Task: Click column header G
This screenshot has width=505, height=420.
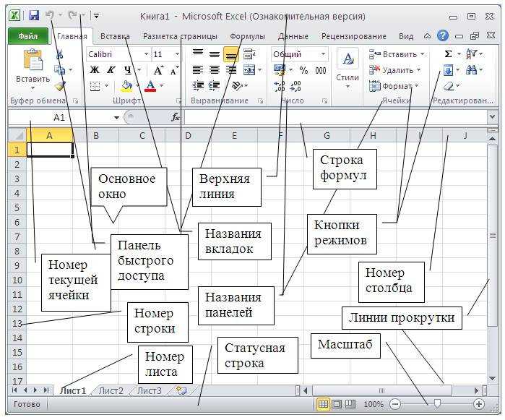Action: point(327,135)
